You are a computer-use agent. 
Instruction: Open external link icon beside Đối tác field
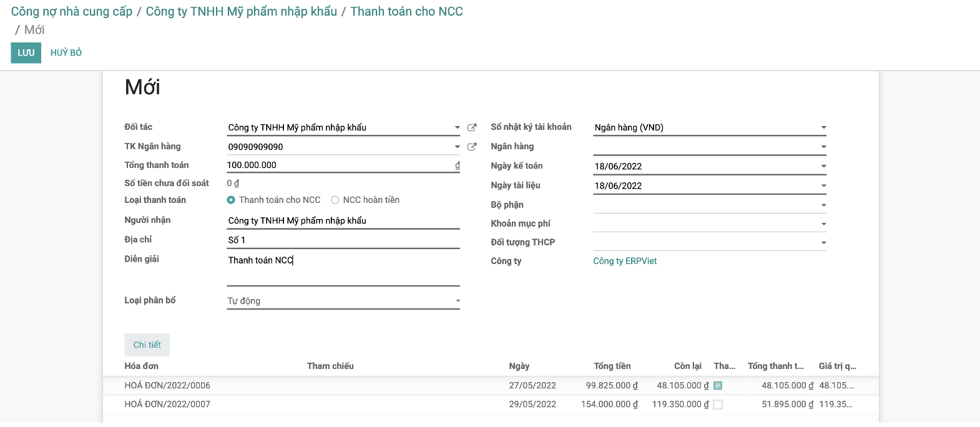(x=472, y=127)
